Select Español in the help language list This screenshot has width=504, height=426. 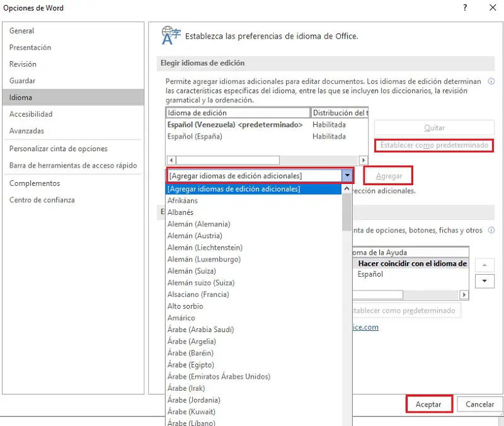pyautogui.click(x=411, y=274)
